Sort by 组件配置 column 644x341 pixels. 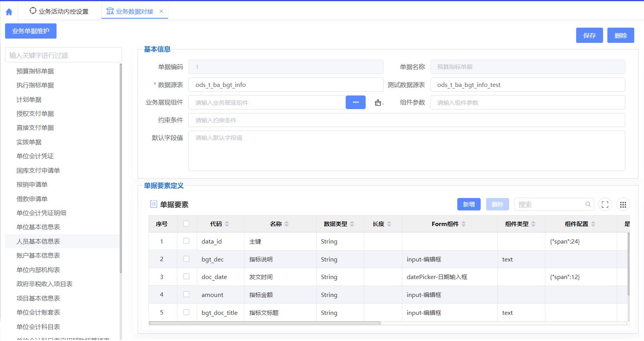point(593,224)
